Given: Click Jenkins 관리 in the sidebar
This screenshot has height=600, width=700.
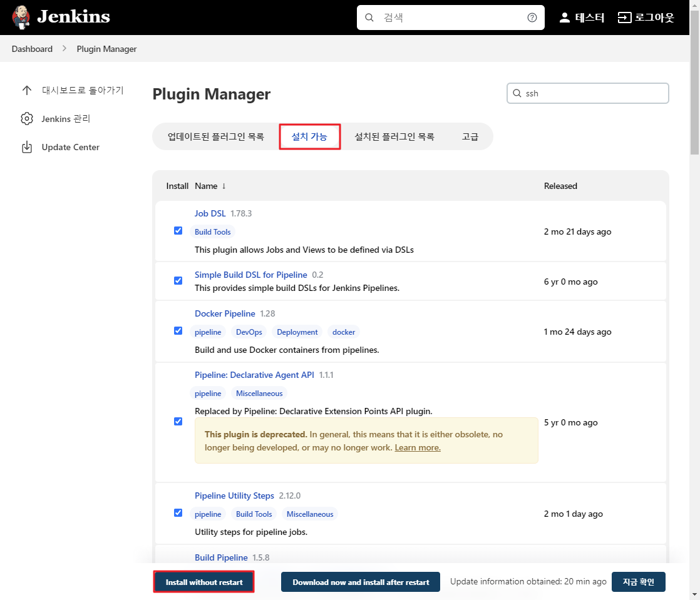Looking at the screenshot, I should 66,119.
